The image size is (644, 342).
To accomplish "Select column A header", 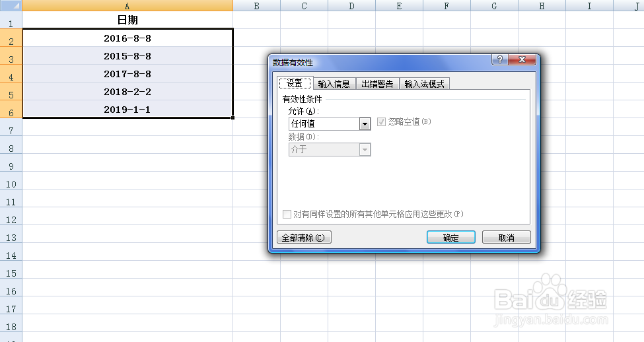I will [127, 6].
